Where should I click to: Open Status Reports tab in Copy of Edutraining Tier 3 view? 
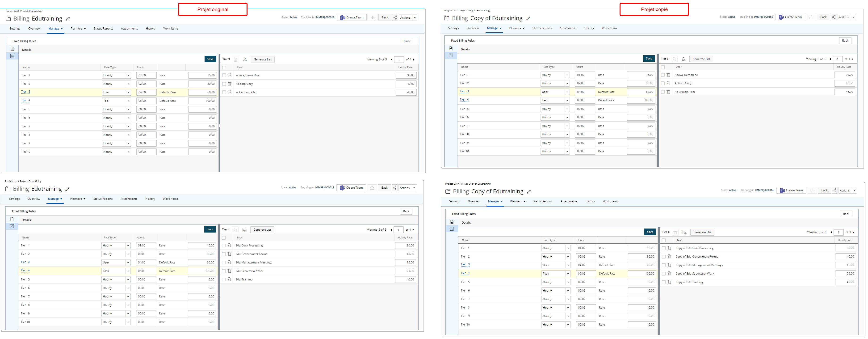542,28
